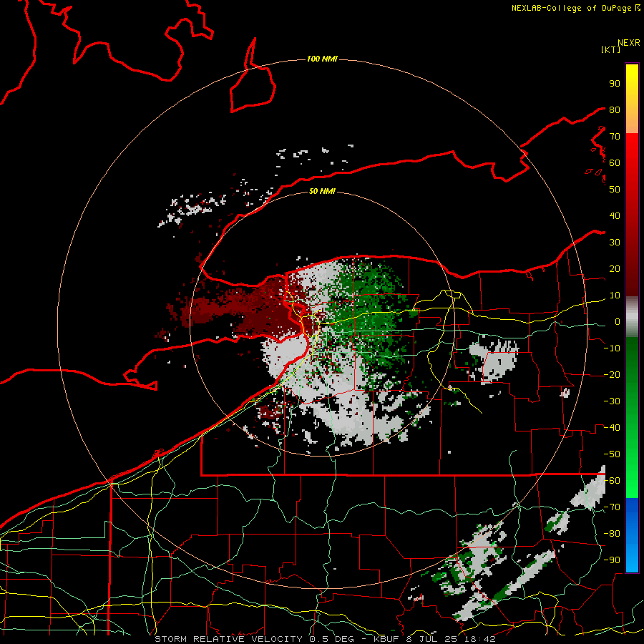This screenshot has height=644, width=644.
Task: Click the 50 value on velocity scale
Action: click(x=615, y=190)
